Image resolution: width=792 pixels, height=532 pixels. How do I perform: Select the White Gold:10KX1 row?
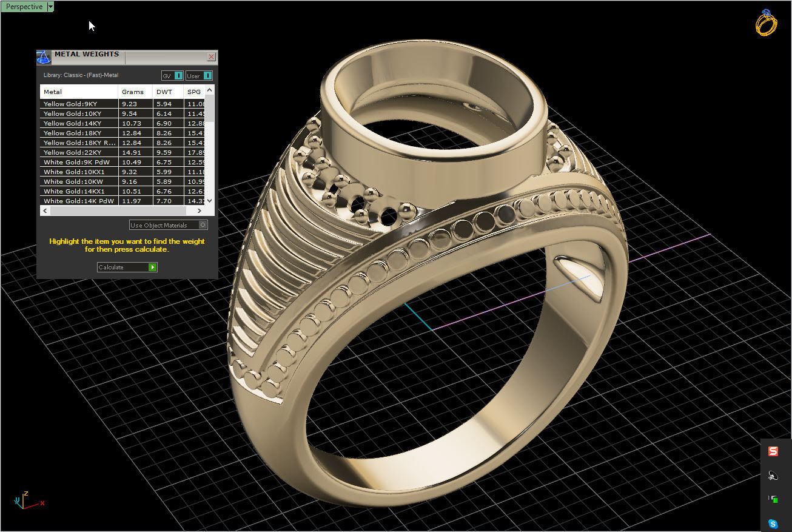click(x=122, y=172)
